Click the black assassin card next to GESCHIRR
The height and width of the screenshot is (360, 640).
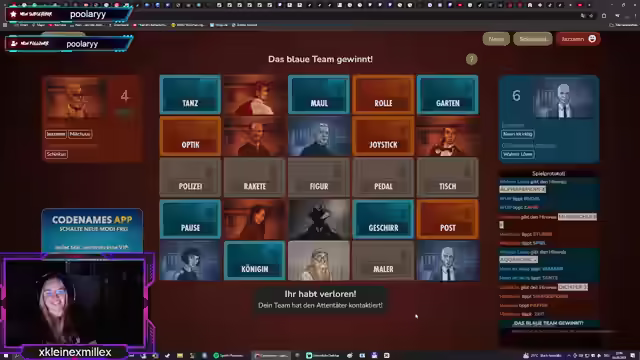pos(319,219)
